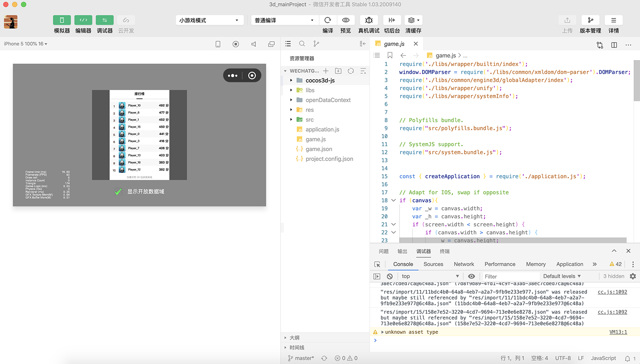Close the game.js editor tab
640x364 pixels.
point(416,44)
